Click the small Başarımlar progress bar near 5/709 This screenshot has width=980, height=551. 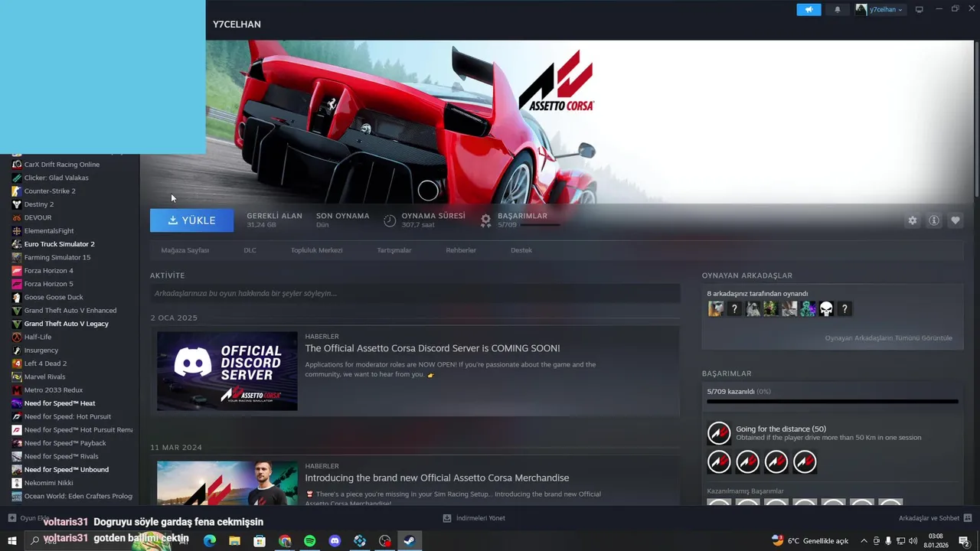(540, 225)
